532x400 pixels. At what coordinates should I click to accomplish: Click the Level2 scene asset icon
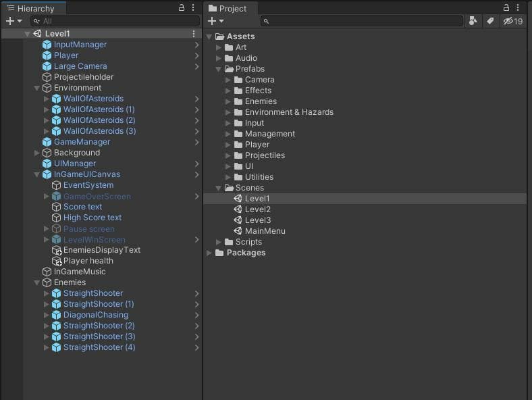[x=238, y=209]
